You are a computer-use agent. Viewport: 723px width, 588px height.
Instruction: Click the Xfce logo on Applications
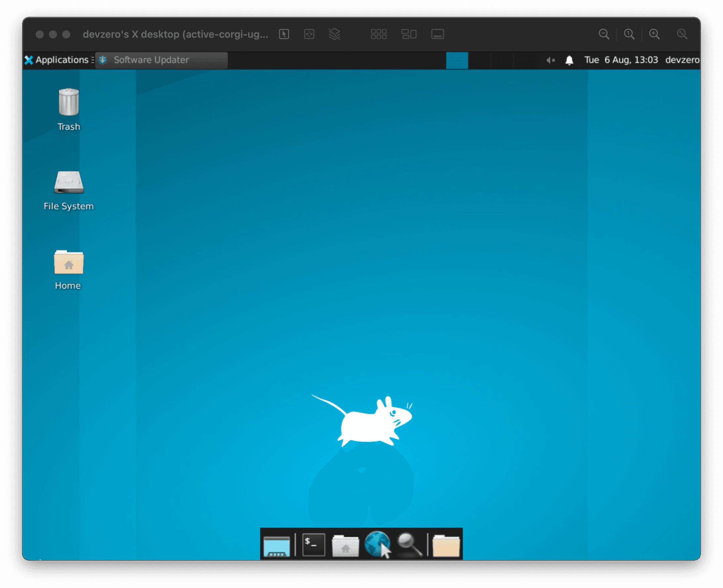[29, 60]
